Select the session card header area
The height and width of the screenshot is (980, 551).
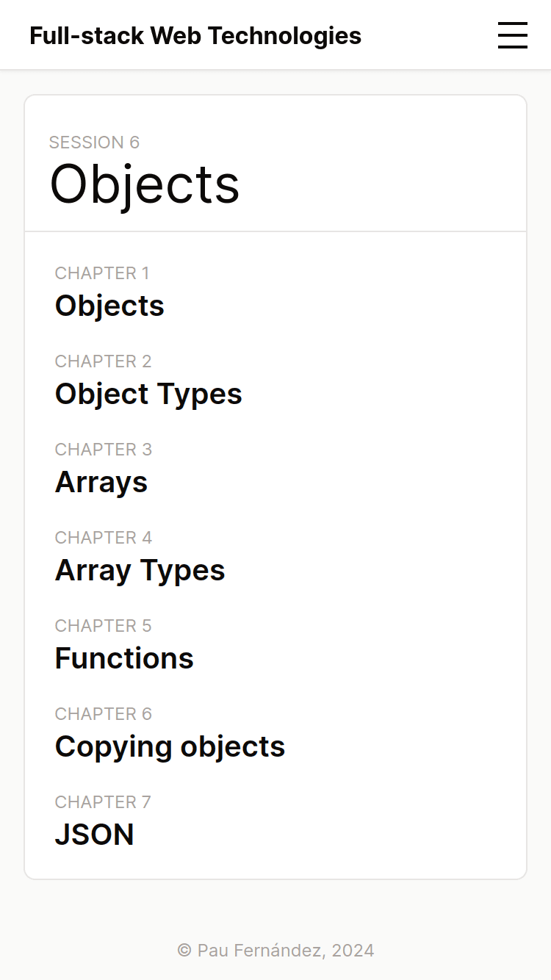[x=275, y=162]
